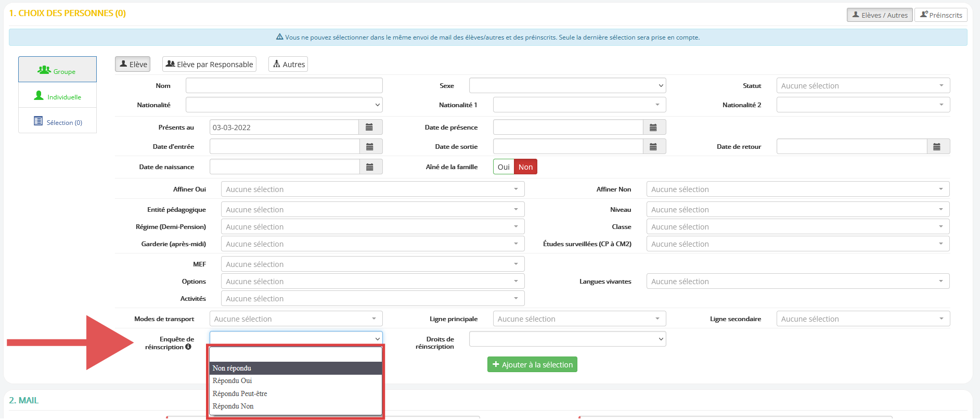This screenshot has height=420, width=980.
Task: Open the Individuelle tab
Action: (58, 97)
